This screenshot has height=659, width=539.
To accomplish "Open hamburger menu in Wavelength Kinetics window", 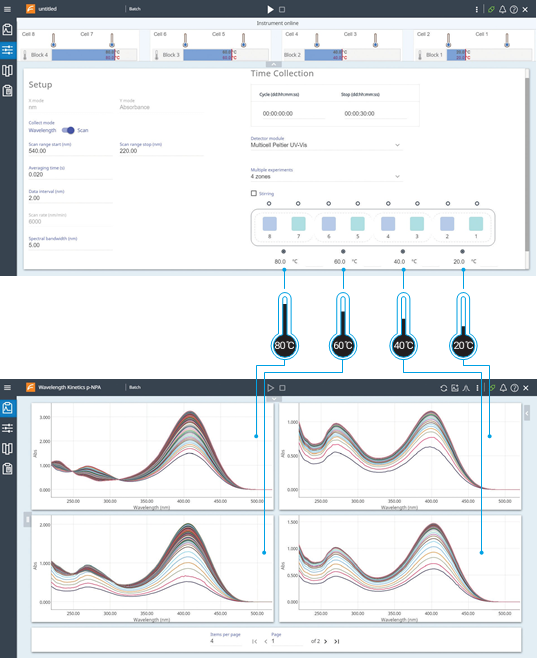I will click(8, 387).
